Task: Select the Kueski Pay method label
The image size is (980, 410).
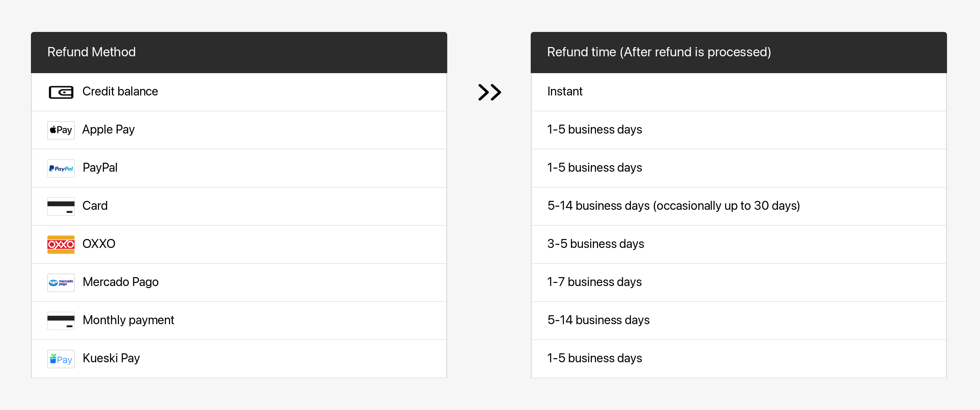Action: [x=111, y=358]
